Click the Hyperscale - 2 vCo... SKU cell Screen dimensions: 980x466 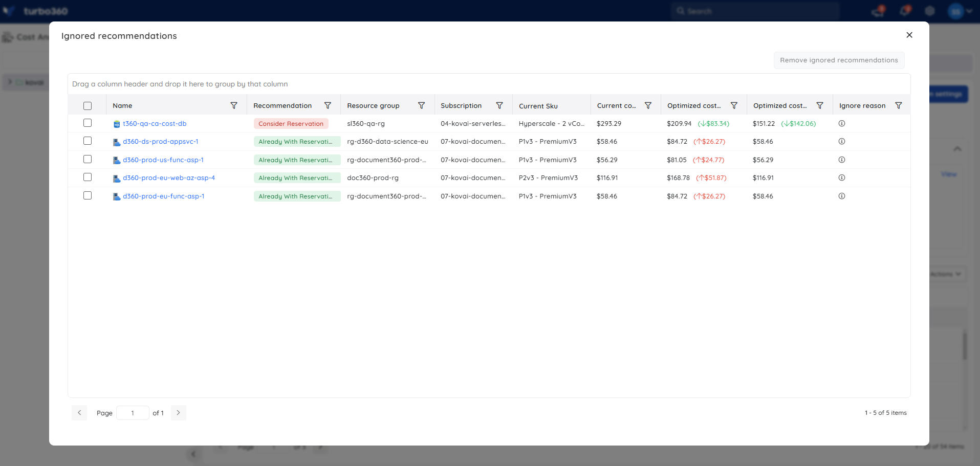point(552,123)
